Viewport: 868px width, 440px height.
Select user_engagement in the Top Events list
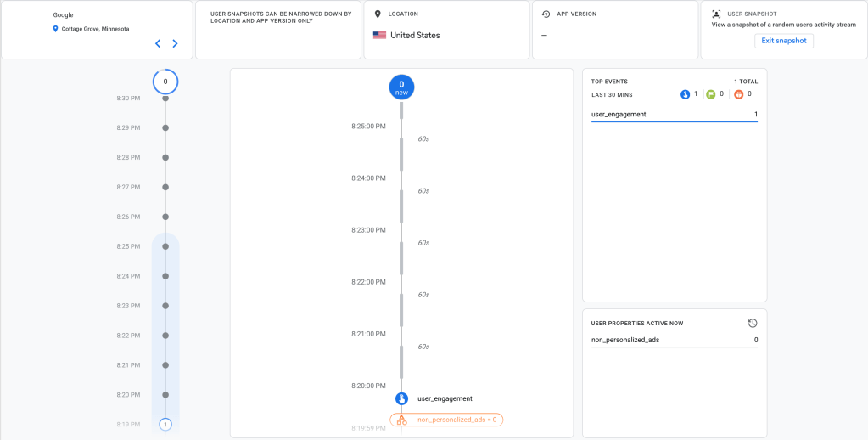(619, 114)
